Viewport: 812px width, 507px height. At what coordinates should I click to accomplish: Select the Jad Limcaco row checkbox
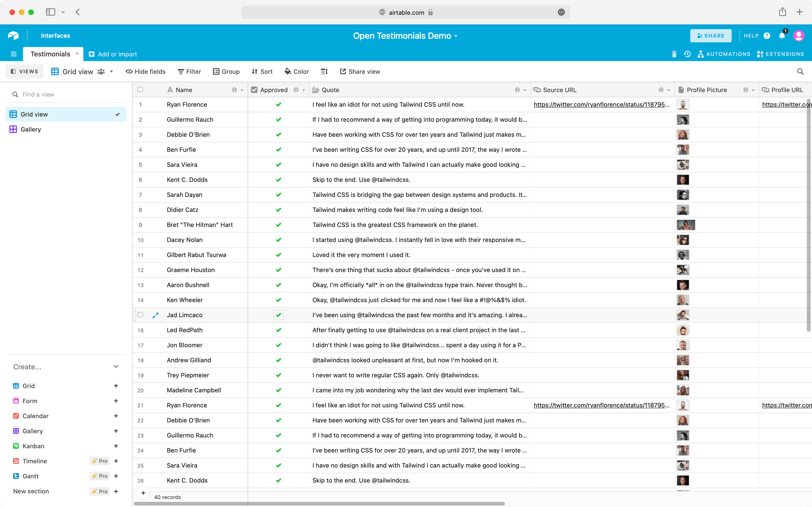(141, 315)
